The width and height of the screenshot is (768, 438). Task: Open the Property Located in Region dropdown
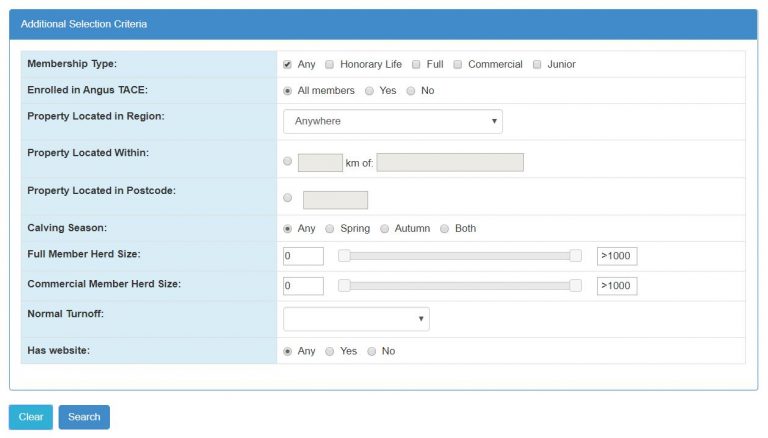point(392,121)
